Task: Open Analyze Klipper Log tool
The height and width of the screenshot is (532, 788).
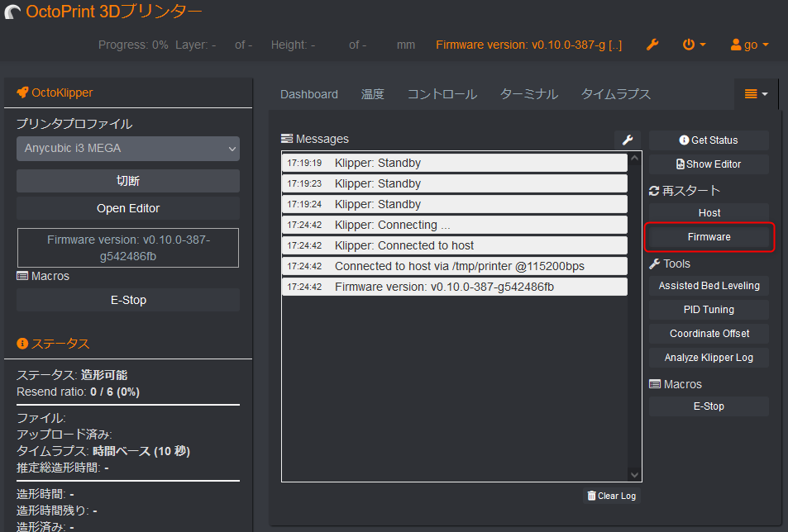Action: click(x=709, y=358)
